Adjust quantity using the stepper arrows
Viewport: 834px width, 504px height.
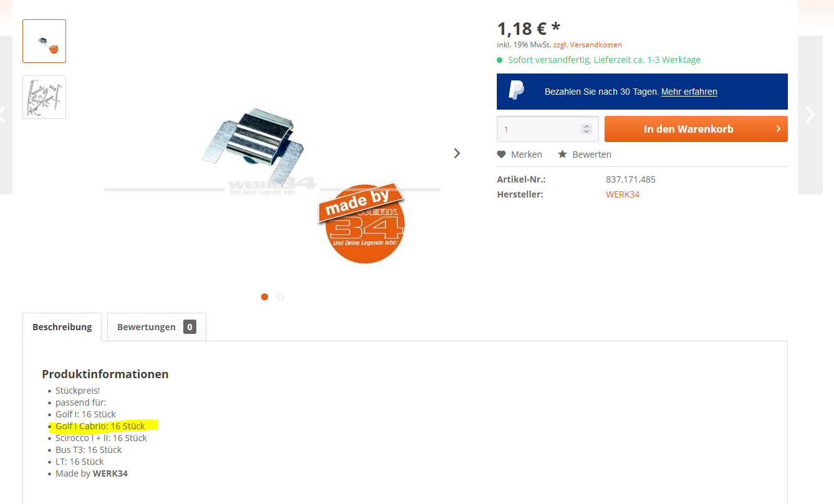click(x=586, y=129)
